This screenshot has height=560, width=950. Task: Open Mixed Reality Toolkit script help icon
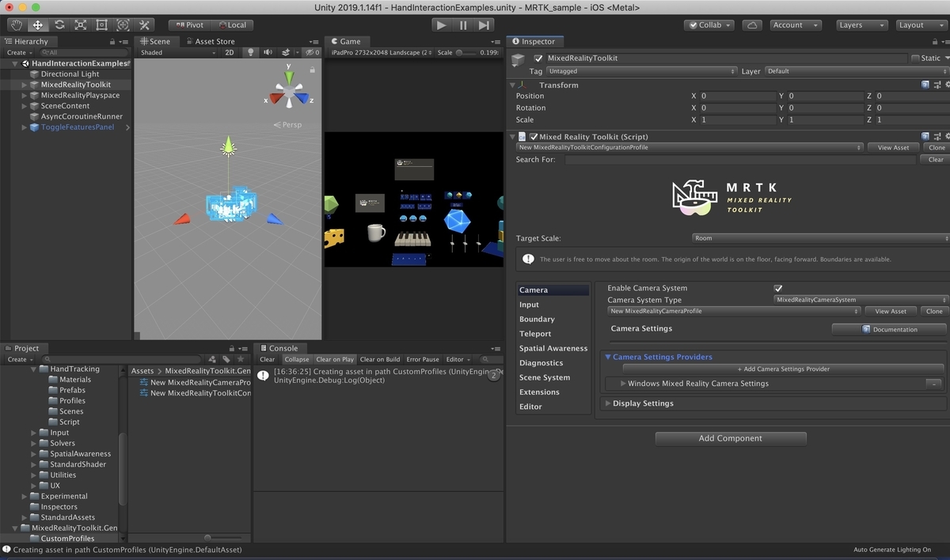[925, 137]
